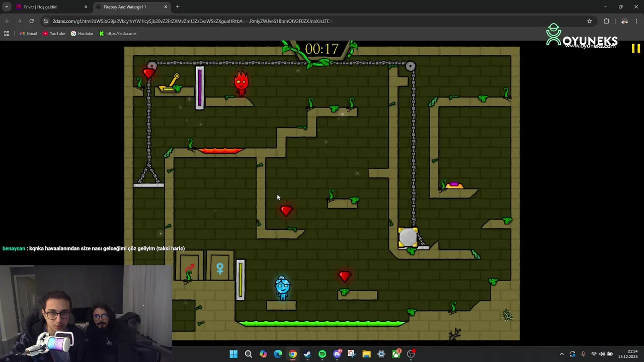Click the benaycan chat message
Image resolution: width=644 pixels, height=362 pixels.
(94, 248)
